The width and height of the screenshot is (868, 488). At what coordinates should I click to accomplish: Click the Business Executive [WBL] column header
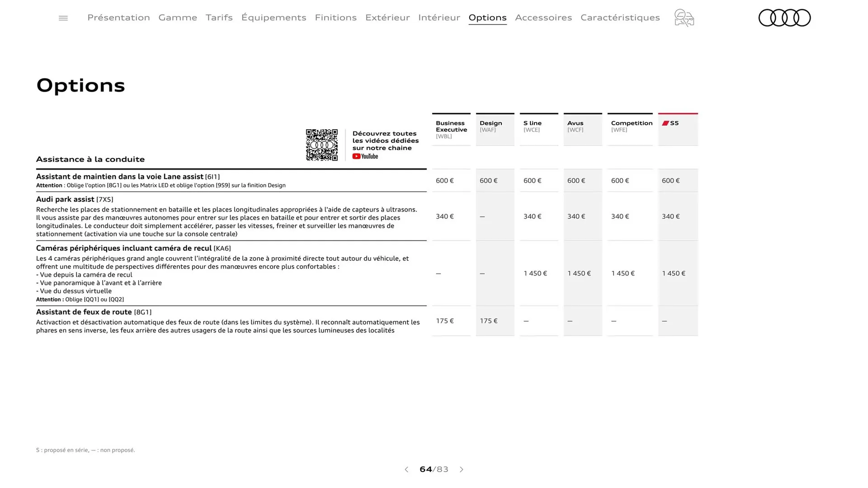[x=451, y=129]
